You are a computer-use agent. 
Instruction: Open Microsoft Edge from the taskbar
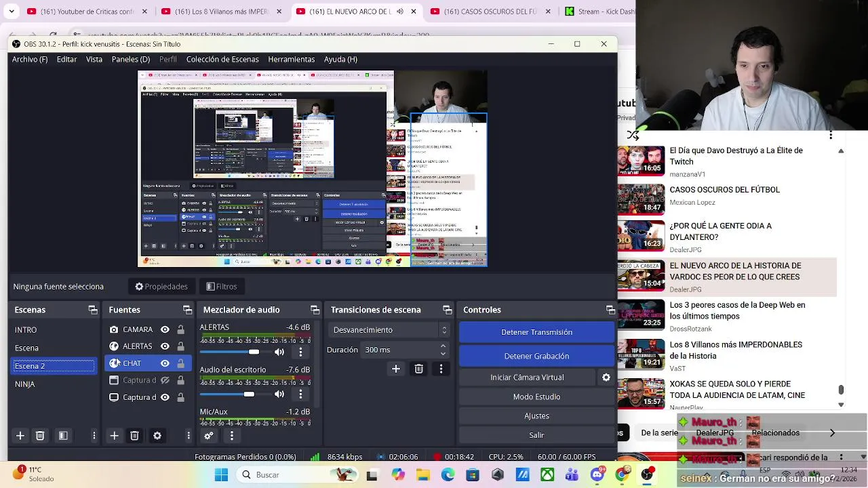[x=448, y=475]
